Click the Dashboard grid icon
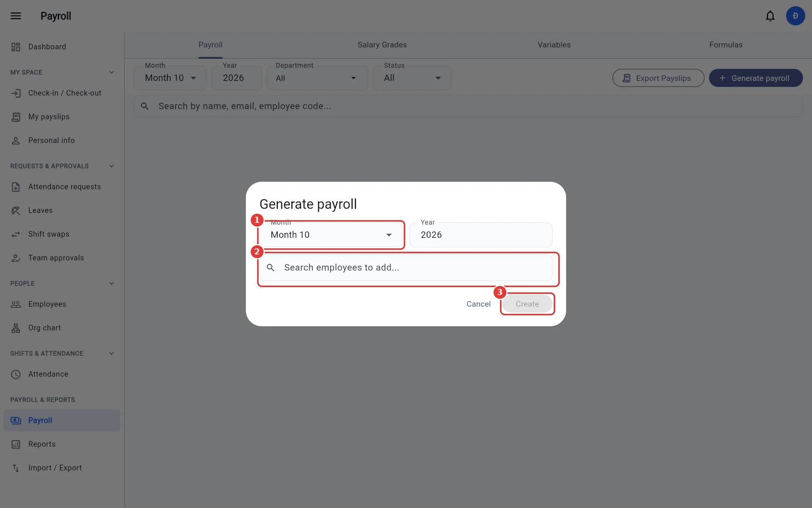This screenshot has width=812, height=508. pos(16,47)
